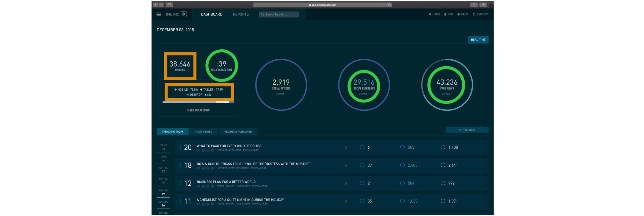This screenshot has width=644, height=216.
Task: Expand the TRENDING sort dropdown
Action: 467,130
